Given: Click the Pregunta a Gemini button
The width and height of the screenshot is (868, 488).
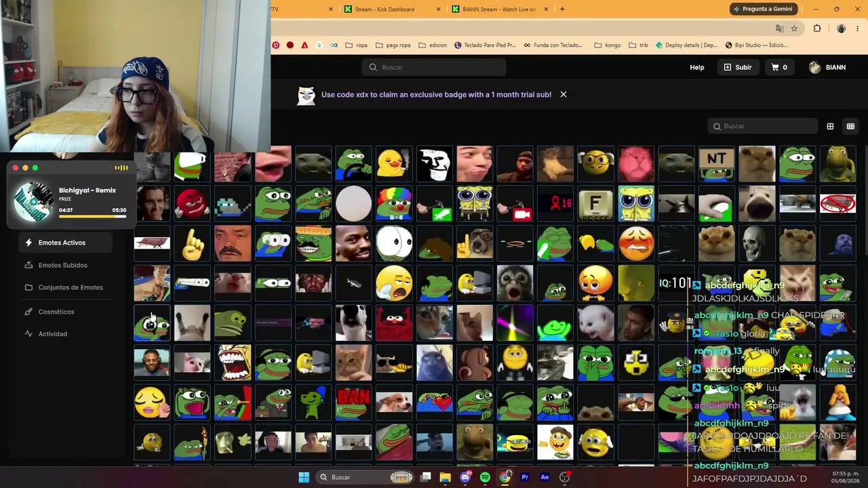Looking at the screenshot, I should pyautogui.click(x=763, y=9).
